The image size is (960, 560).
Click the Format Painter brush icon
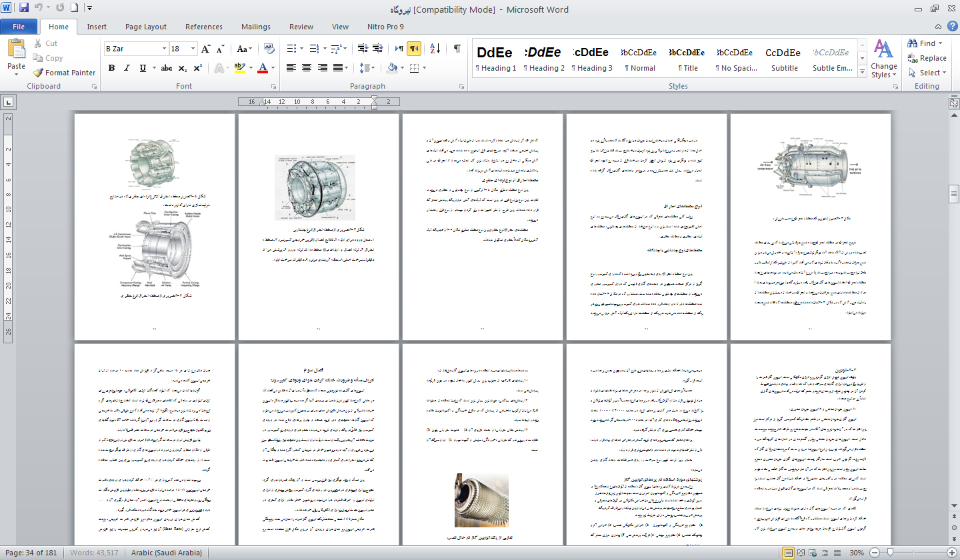39,73
